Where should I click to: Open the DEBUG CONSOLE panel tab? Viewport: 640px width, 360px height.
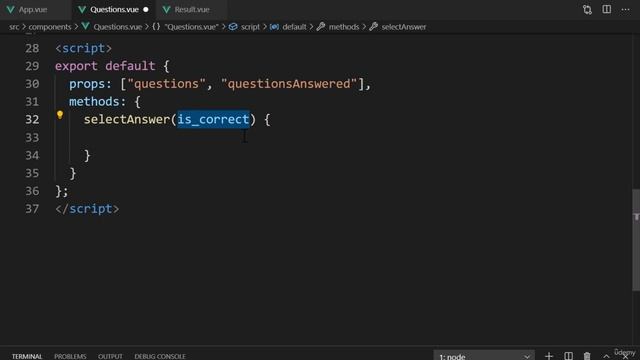coord(160,356)
